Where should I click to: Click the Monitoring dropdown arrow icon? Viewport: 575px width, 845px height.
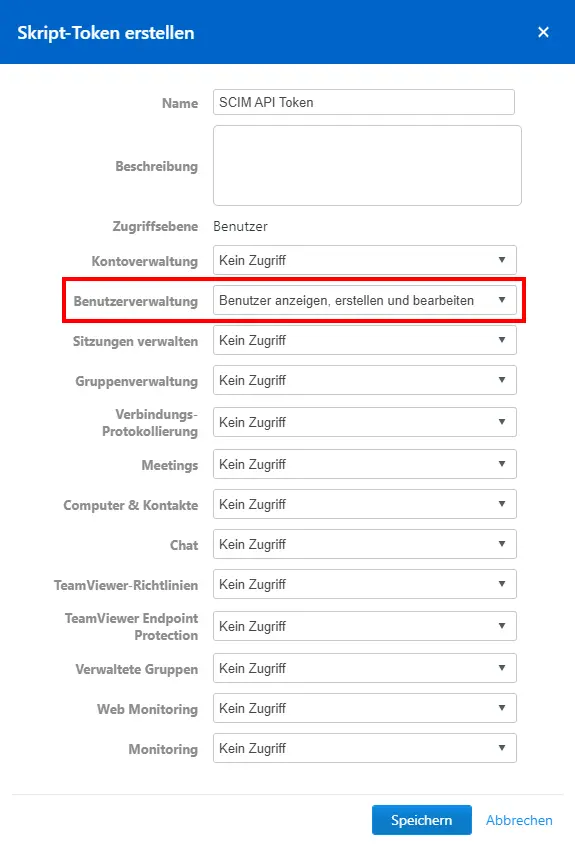tap(502, 747)
